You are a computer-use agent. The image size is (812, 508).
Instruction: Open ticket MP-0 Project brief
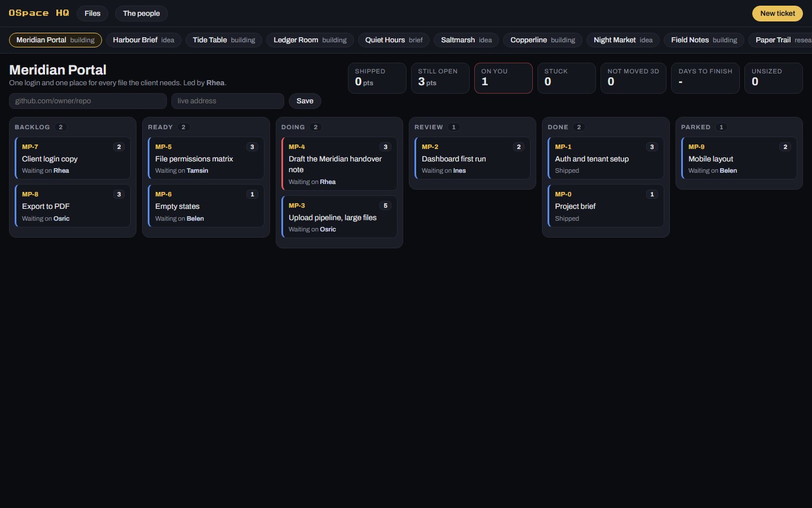pyautogui.click(x=606, y=206)
